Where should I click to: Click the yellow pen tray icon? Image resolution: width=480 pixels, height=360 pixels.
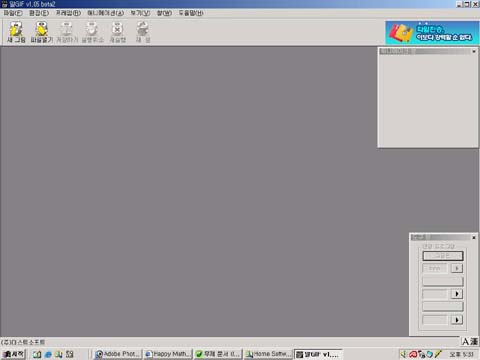[x=438, y=354]
